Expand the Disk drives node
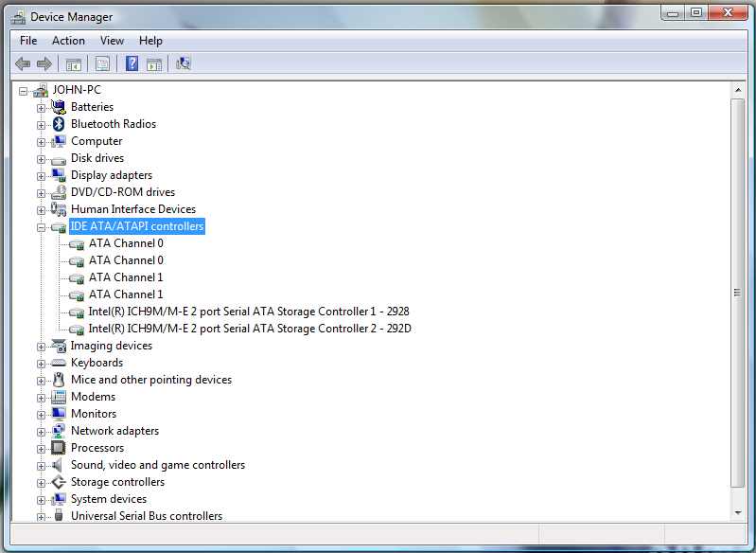Viewport: 756px width, 553px height. click(x=41, y=159)
